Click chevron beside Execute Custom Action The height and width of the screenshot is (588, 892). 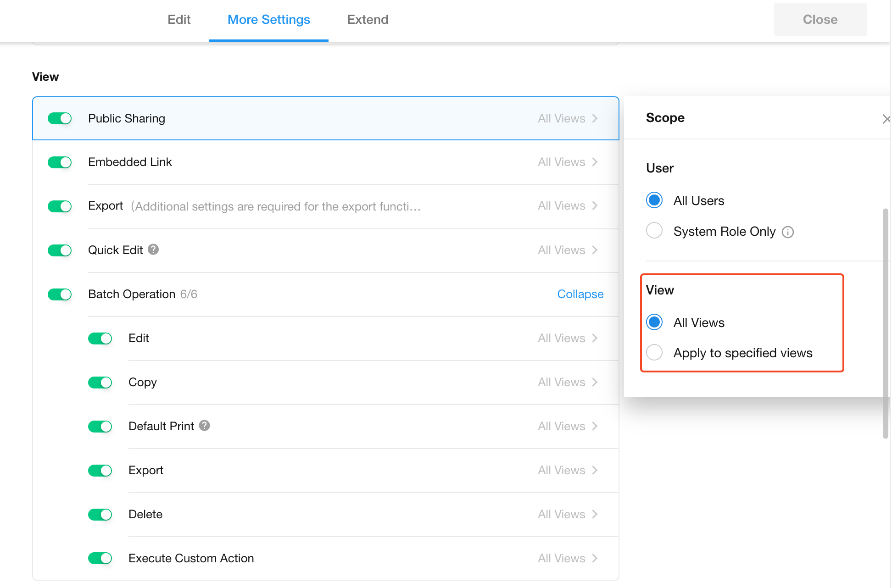pyautogui.click(x=595, y=558)
